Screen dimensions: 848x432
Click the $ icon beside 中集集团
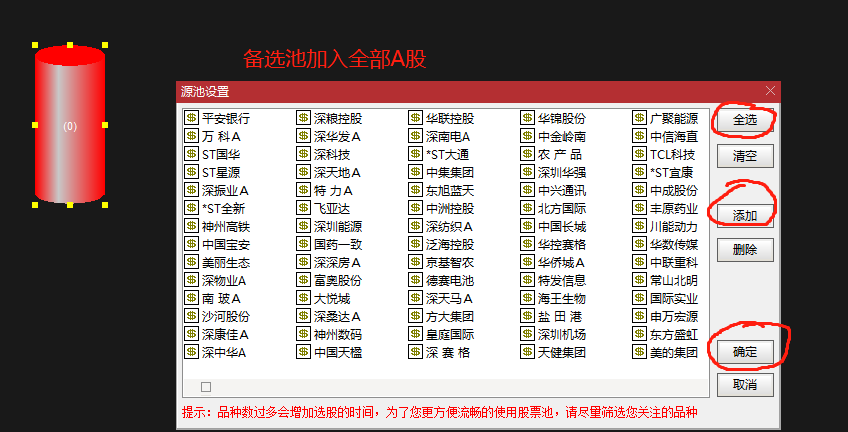pyautogui.click(x=415, y=172)
